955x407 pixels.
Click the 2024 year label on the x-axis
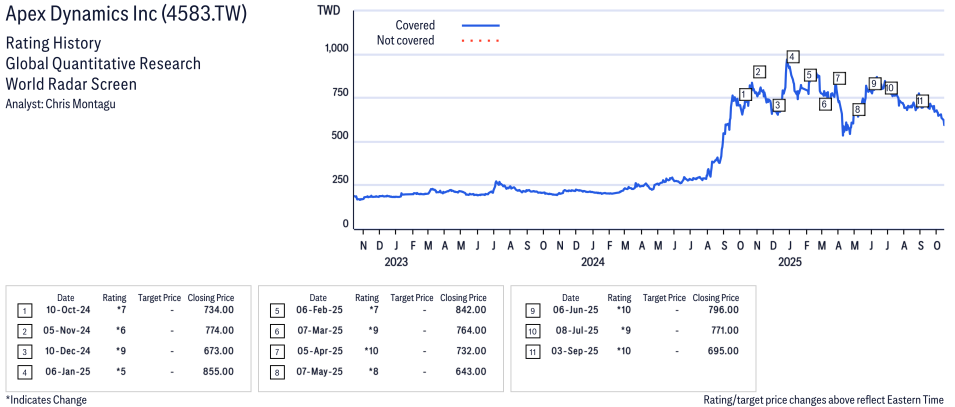(593, 262)
